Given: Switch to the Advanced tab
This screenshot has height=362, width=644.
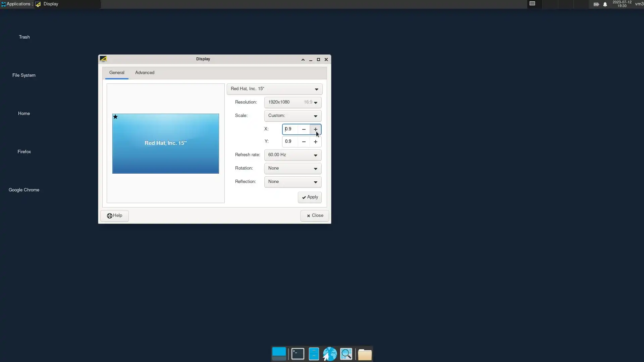Looking at the screenshot, I should point(145,73).
